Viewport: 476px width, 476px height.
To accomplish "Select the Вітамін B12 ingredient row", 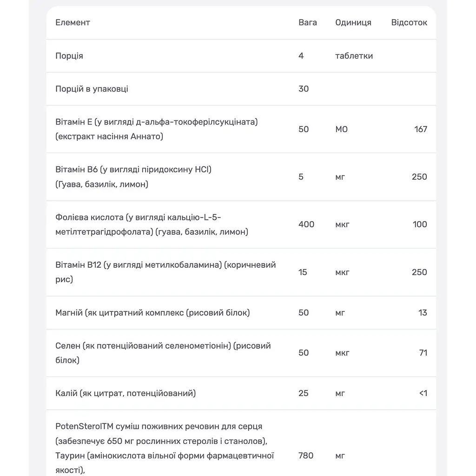I will point(241,272).
